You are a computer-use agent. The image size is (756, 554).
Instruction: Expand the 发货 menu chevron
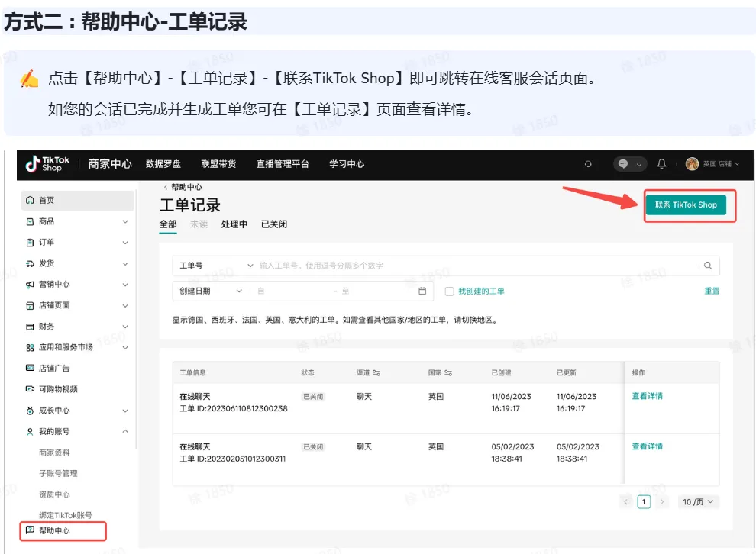125,263
